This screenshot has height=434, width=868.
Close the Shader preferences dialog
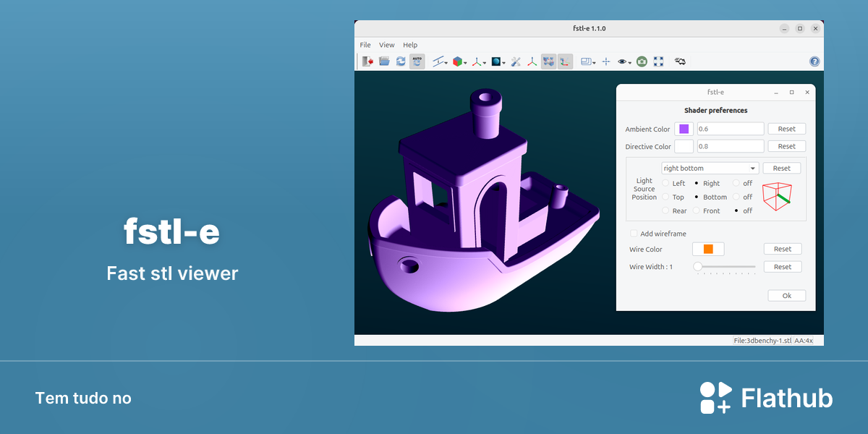pyautogui.click(x=807, y=93)
